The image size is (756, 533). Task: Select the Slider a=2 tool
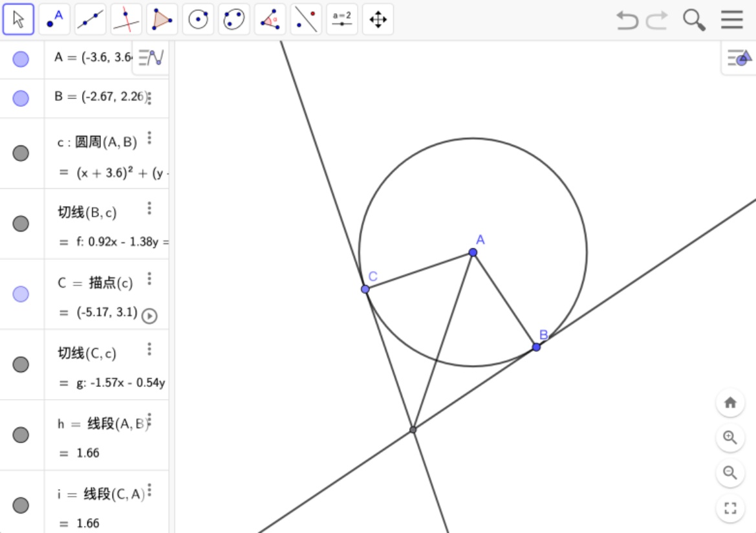pos(341,20)
